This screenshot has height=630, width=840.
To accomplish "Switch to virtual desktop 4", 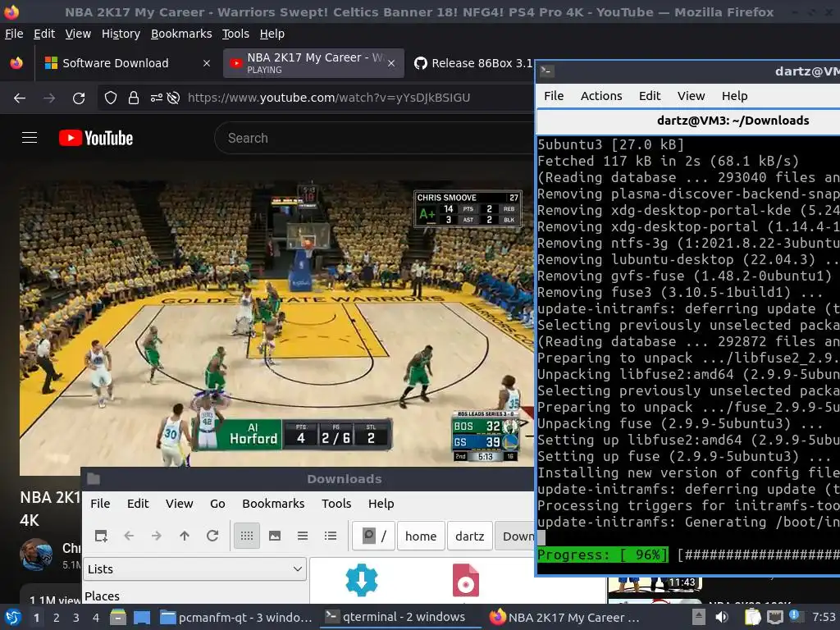I will click(x=95, y=618).
